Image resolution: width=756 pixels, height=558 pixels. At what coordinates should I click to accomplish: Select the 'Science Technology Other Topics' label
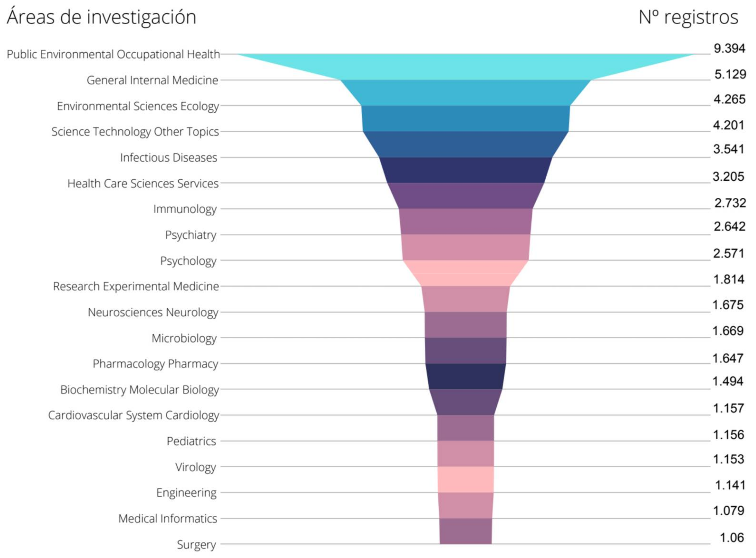tap(135, 131)
